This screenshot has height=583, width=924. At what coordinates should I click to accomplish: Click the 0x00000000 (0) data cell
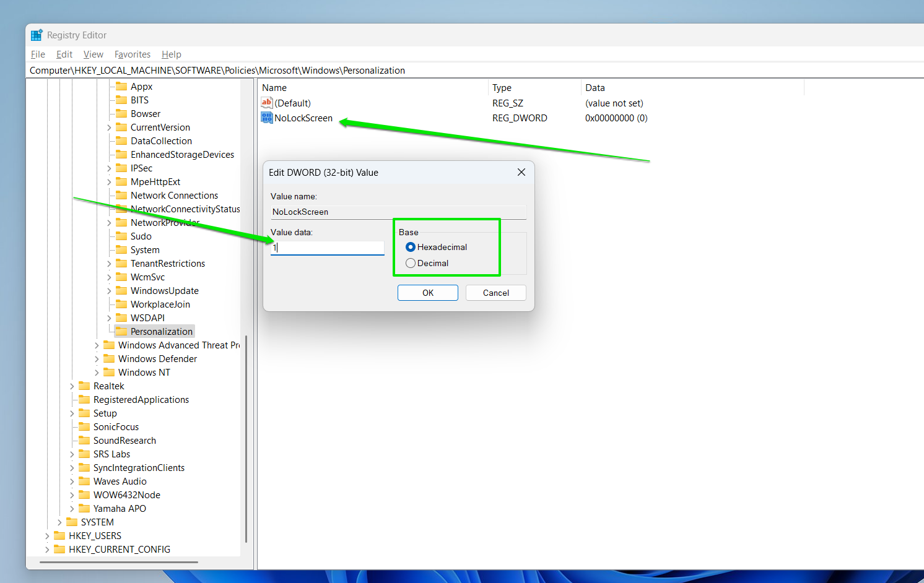[x=616, y=118]
